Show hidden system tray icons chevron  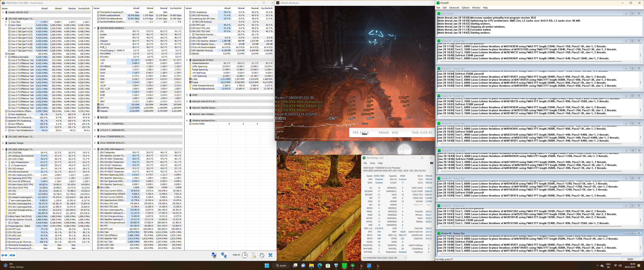tap(598, 265)
